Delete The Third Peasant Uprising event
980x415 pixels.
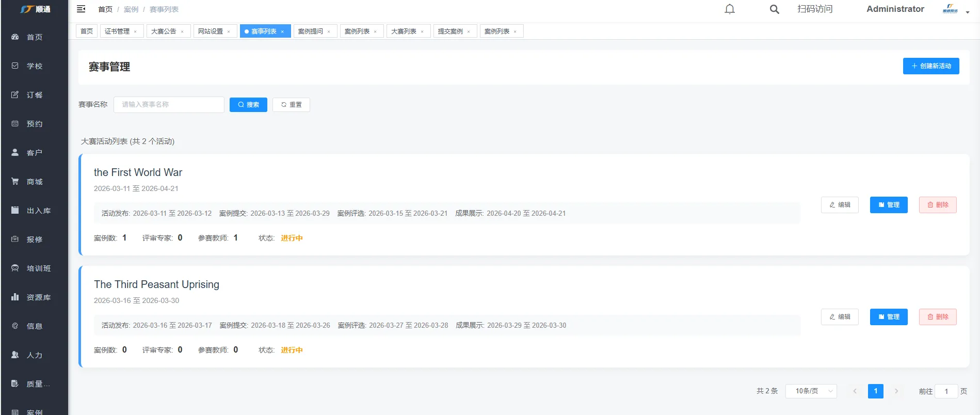pos(937,317)
